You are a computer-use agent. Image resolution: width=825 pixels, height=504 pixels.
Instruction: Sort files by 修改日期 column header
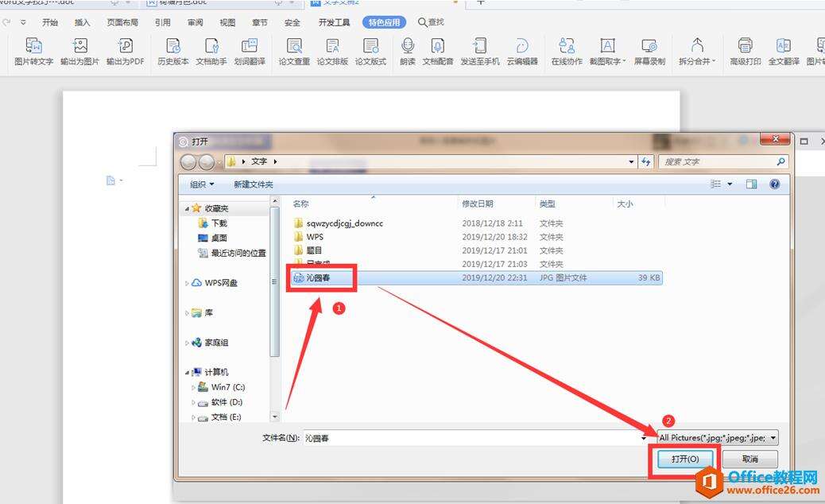tap(478, 204)
